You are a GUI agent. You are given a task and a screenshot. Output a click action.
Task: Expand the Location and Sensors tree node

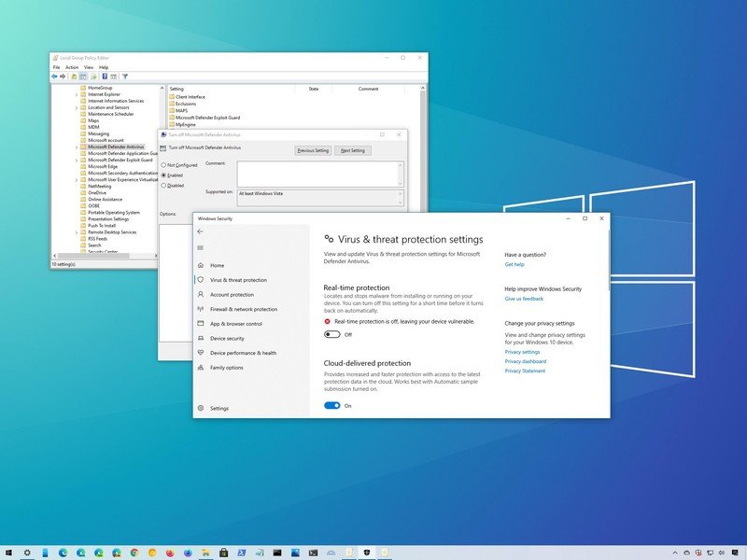click(x=77, y=107)
